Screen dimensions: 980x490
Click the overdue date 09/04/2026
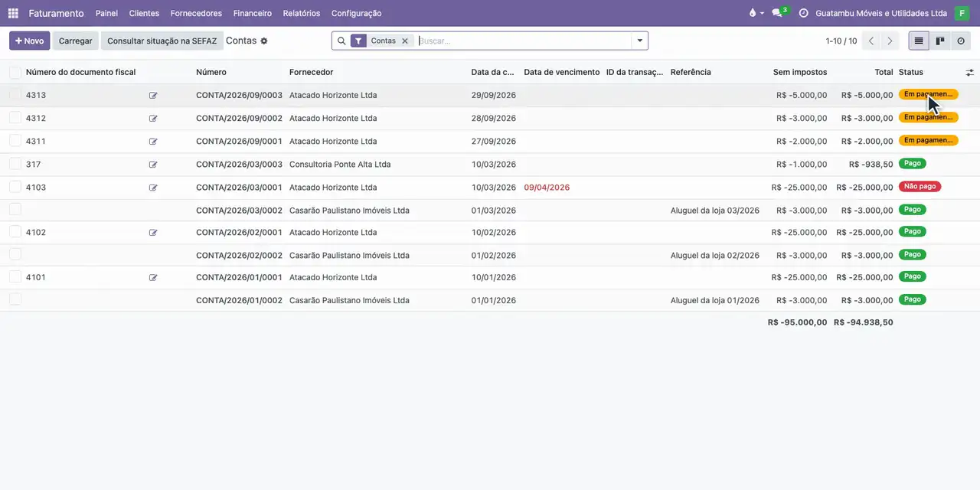pos(547,187)
